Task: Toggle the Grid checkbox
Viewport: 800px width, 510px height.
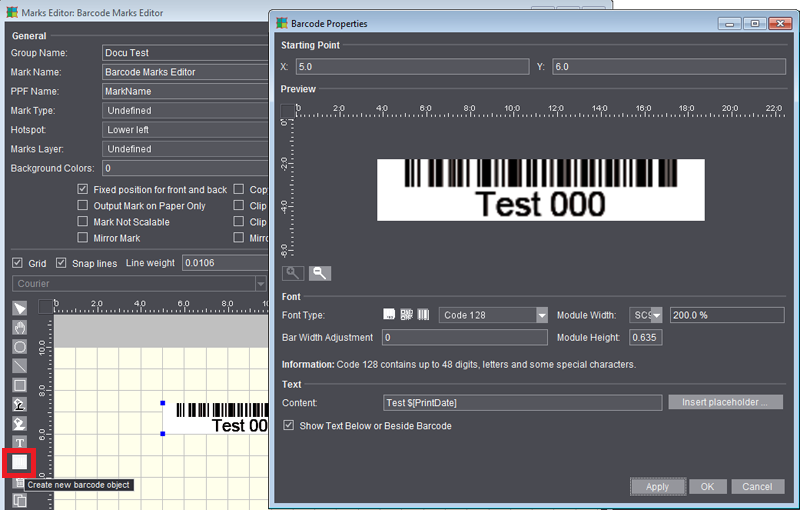Action: [x=17, y=263]
